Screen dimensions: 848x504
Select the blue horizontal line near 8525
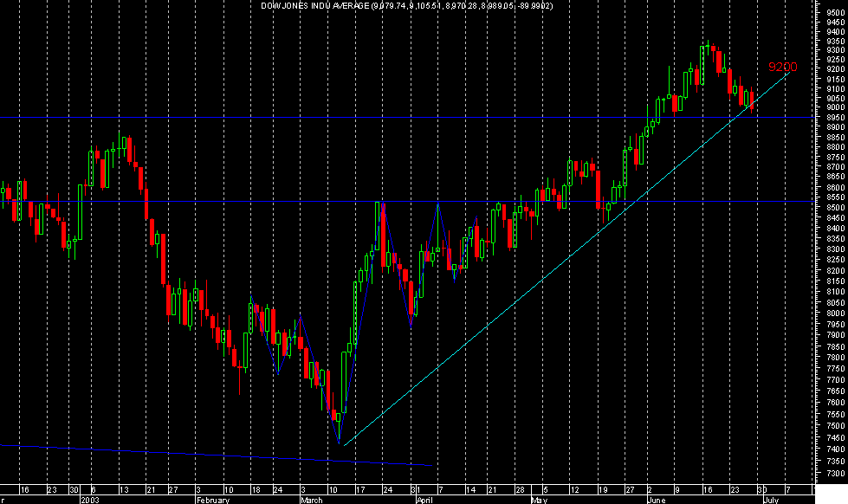(x=407, y=202)
